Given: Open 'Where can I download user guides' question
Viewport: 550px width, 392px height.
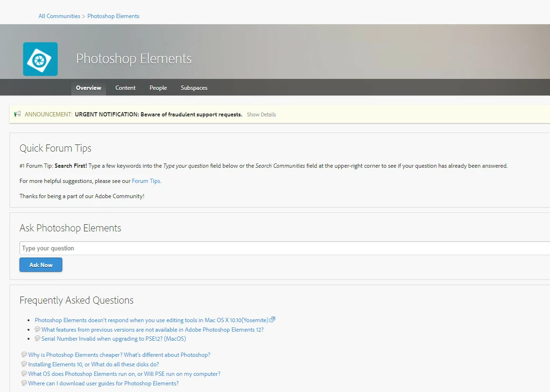Looking at the screenshot, I should coord(104,383).
